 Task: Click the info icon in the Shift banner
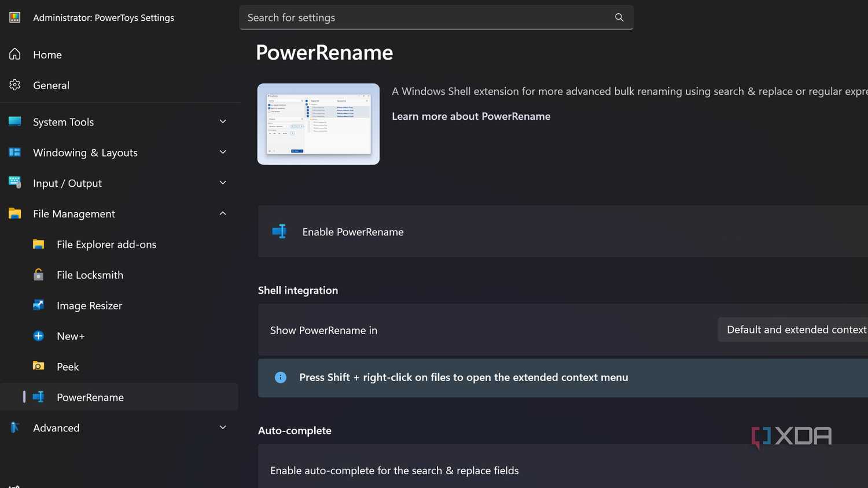point(281,377)
